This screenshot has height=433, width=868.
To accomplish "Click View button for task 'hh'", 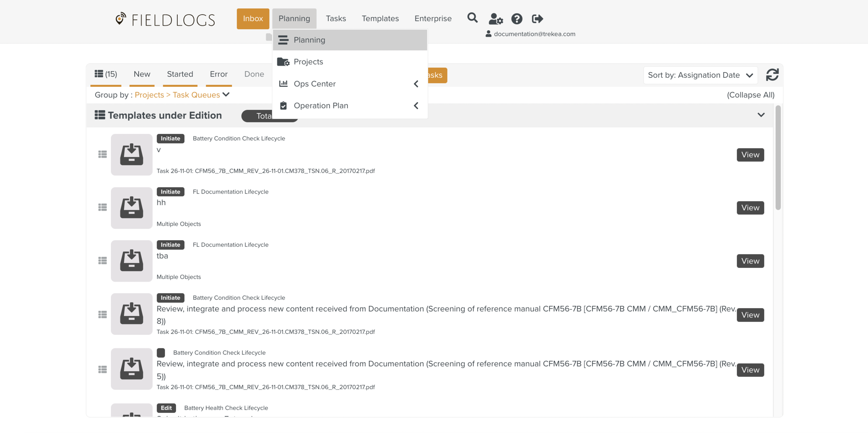I will click(750, 208).
